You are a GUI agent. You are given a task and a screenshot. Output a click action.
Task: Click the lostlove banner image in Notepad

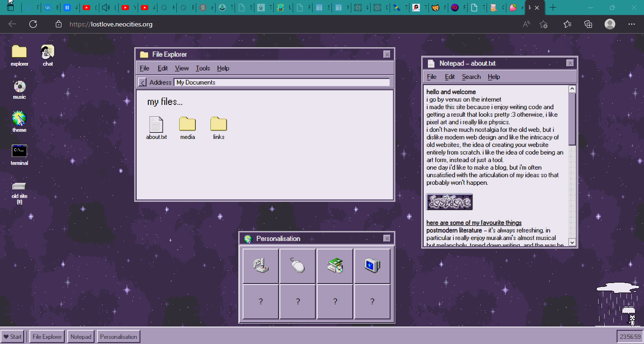(449, 202)
